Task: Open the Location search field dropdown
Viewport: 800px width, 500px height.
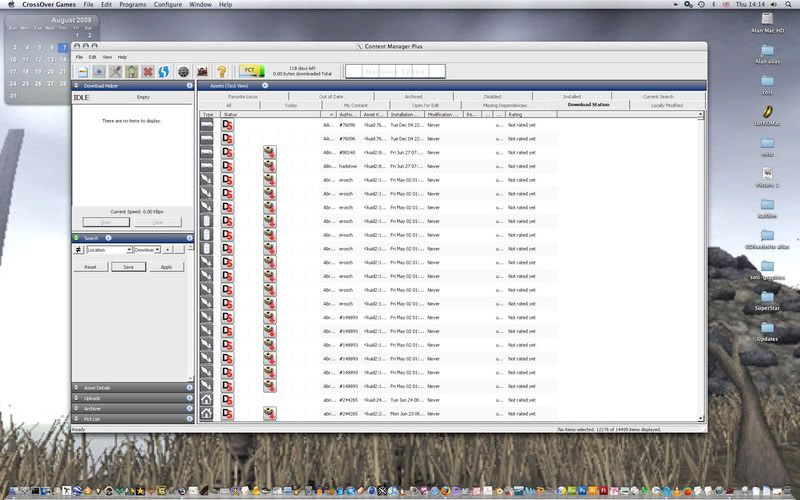Action: (x=109, y=249)
